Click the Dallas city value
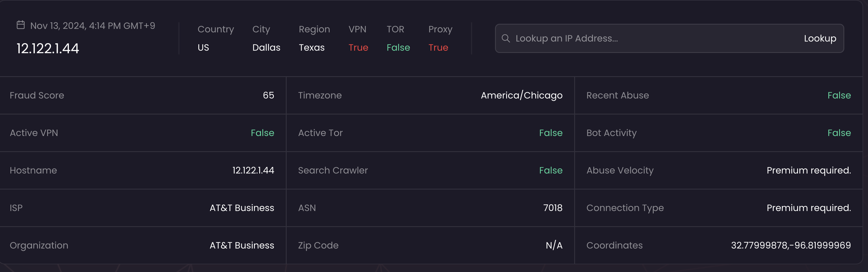Image resolution: width=868 pixels, height=272 pixels. point(266,48)
